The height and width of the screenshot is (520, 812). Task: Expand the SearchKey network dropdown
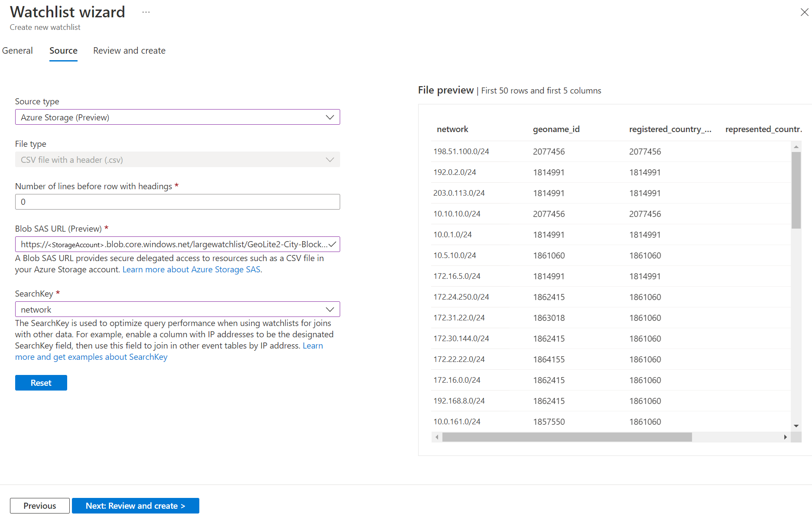pos(177,310)
